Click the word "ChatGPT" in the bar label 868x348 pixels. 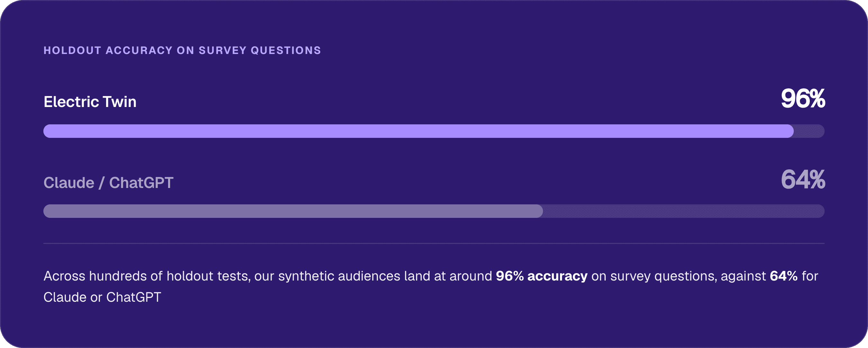point(141,183)
